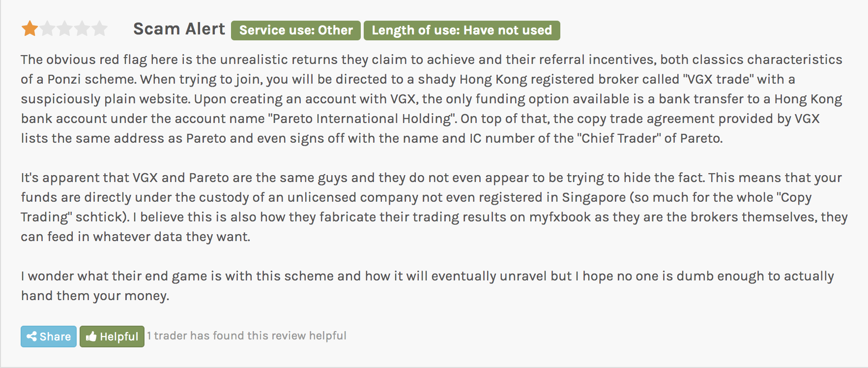Click the paragraph starting 'I wonder what their end game'
The image size is (868, 368).
coord(427,286)
